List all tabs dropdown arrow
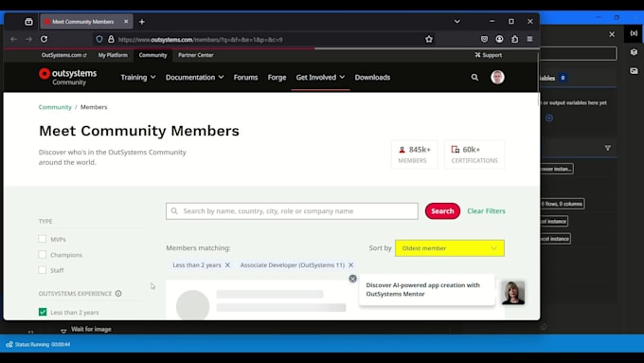Screen dimensions: 644x363 point(457,22)
